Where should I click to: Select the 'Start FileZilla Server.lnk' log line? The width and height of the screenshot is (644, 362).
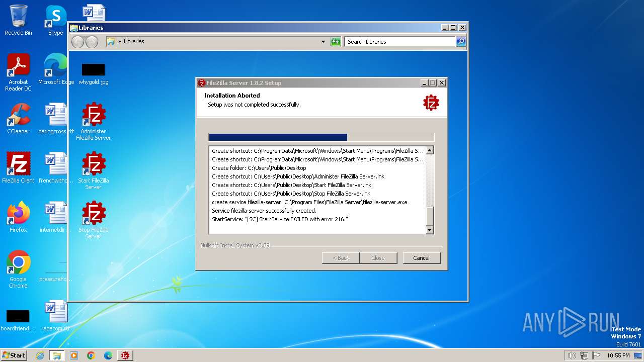coord(292,185)
